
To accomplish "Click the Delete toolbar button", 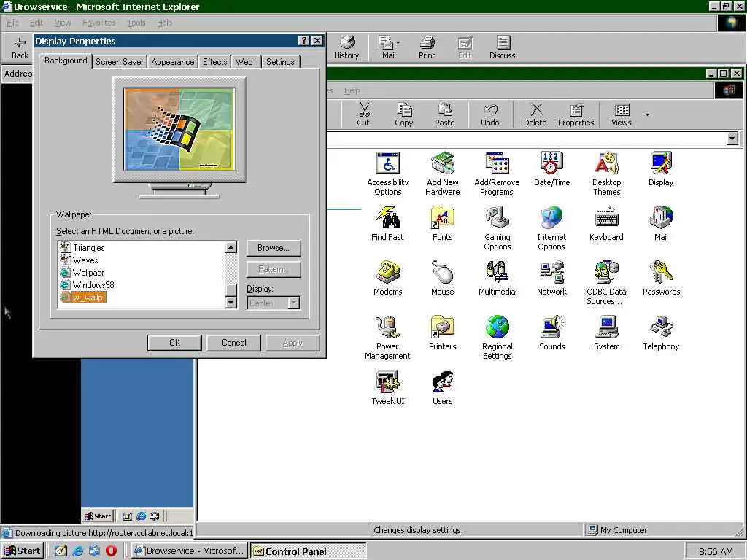I will [x=535, y=114].
